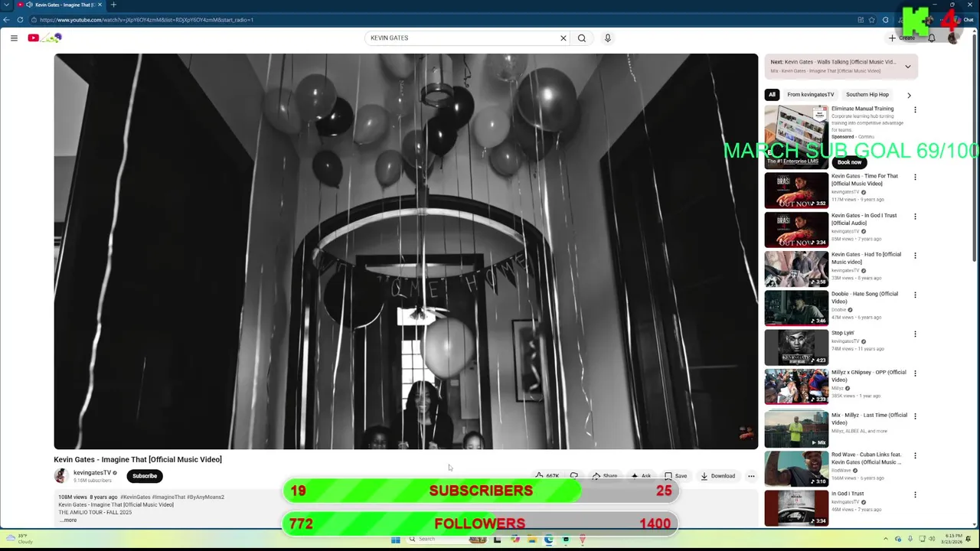Image resolution: width=980 pixels, height=551 pixels.
Task: Subscribe to kevingatesTV channel
Action: point(145,476)
